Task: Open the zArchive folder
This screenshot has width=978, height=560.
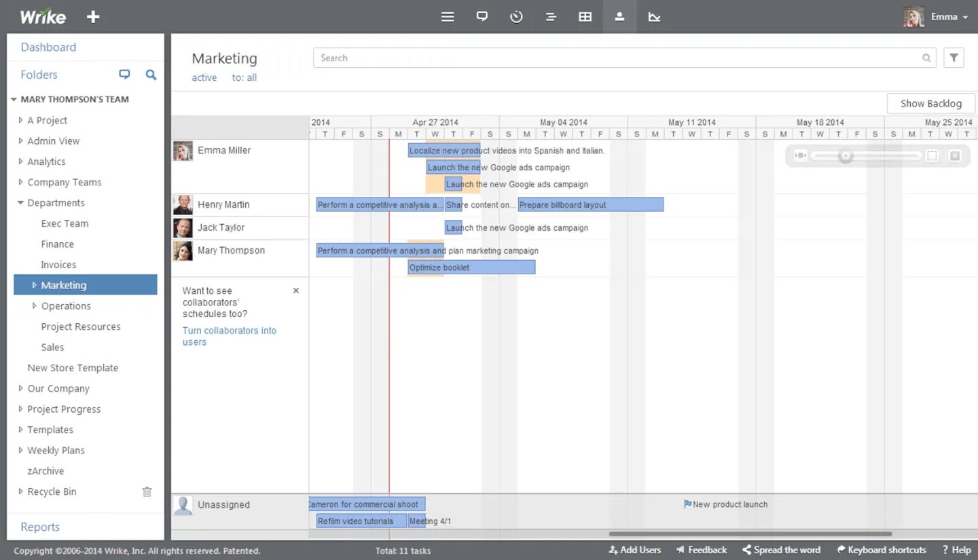Action: (46, 471)
